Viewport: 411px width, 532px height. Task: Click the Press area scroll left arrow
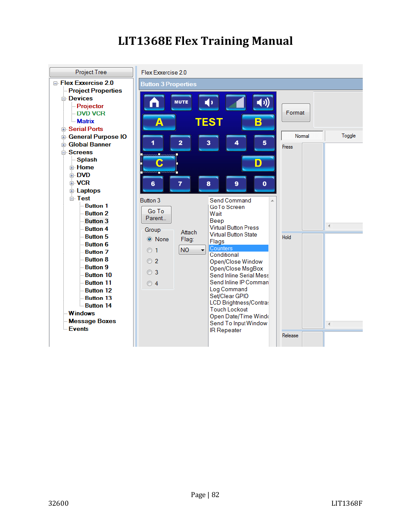click(x=329, y=226)
